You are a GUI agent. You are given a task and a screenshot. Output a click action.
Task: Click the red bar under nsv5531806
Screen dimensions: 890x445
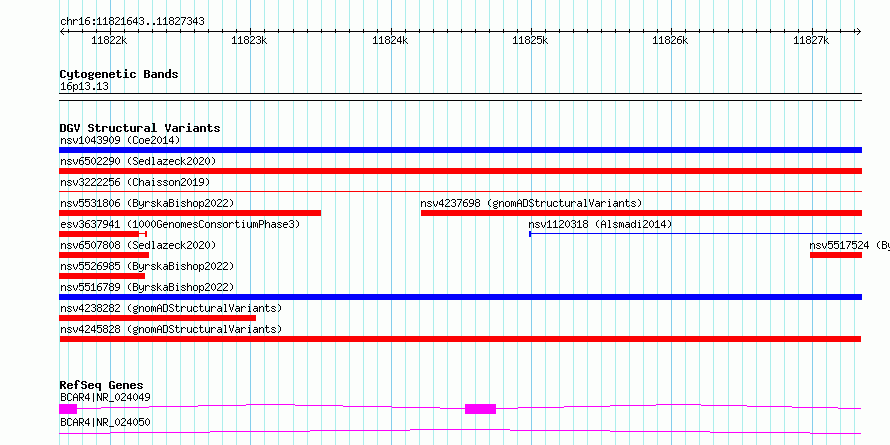(x=190, y=213)
